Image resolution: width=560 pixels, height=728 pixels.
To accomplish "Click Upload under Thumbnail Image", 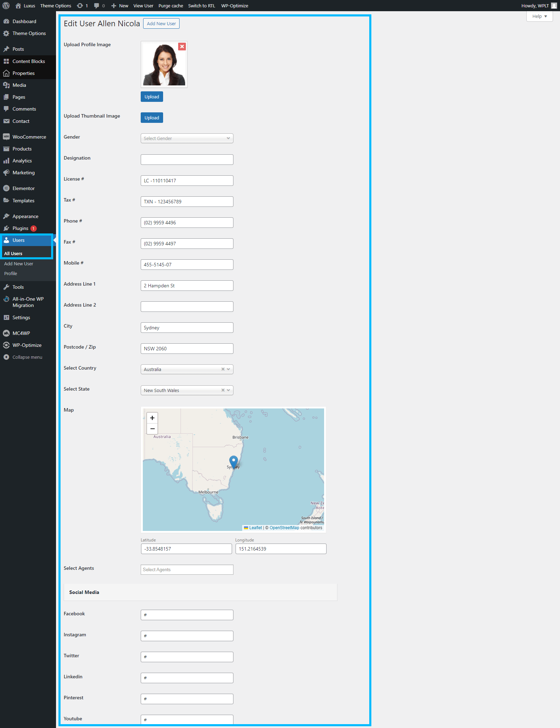I will [152, 118].
